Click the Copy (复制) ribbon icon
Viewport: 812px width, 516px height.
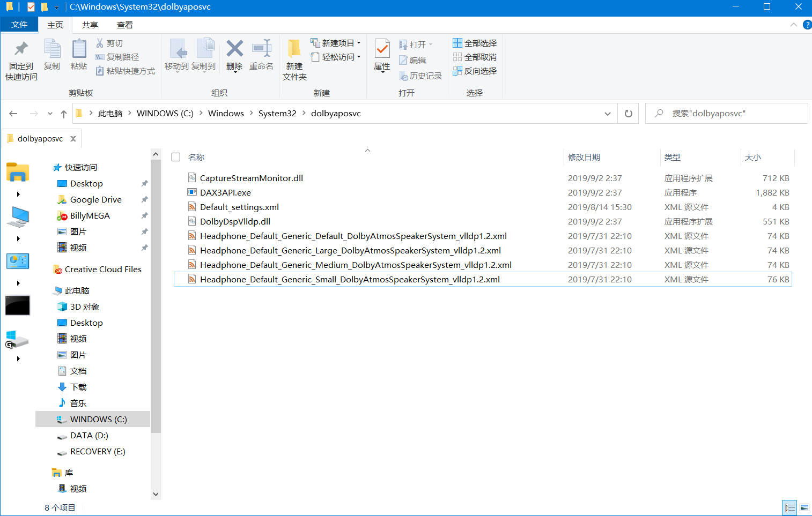pos(52,49)
